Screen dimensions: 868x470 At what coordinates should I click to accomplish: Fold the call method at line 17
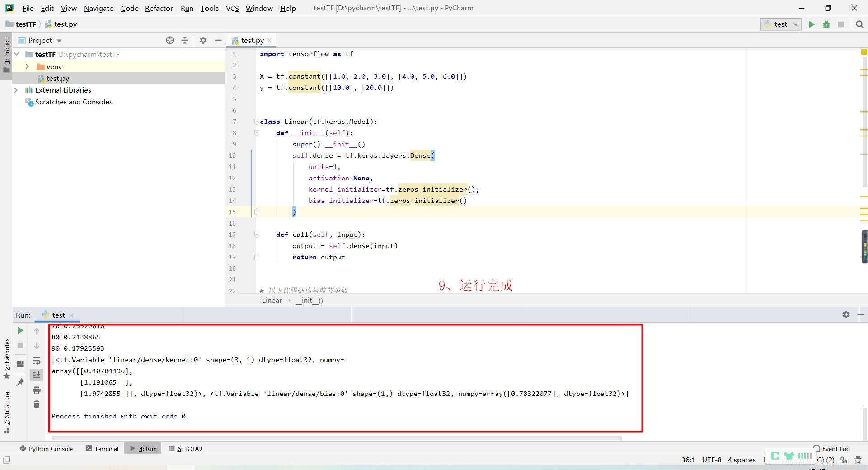257,235
